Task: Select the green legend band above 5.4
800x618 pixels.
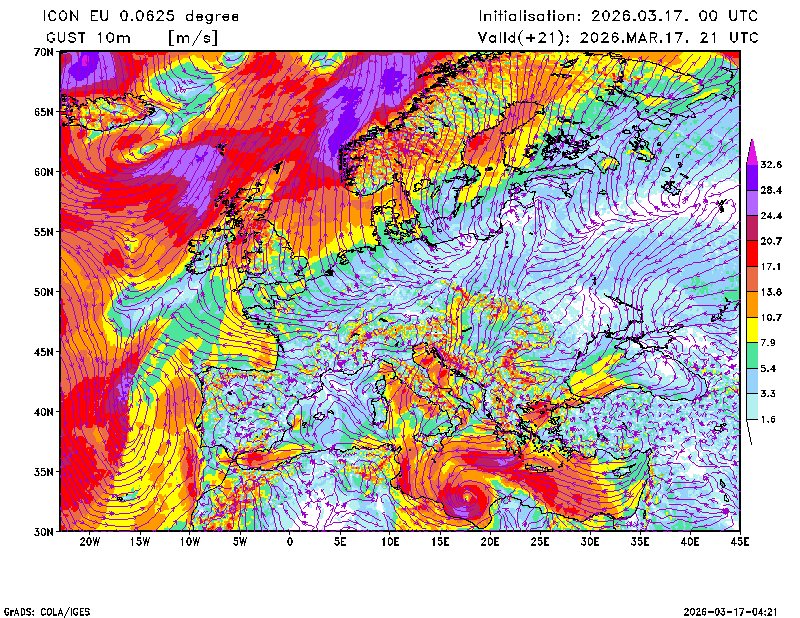Action: click(x=752, y=356)
